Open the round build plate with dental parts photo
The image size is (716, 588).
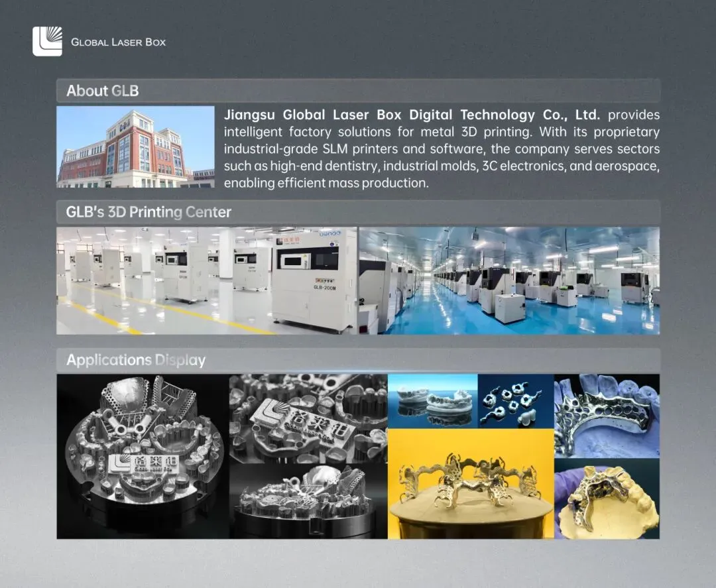pyautogui.click(x=143, y=457)
